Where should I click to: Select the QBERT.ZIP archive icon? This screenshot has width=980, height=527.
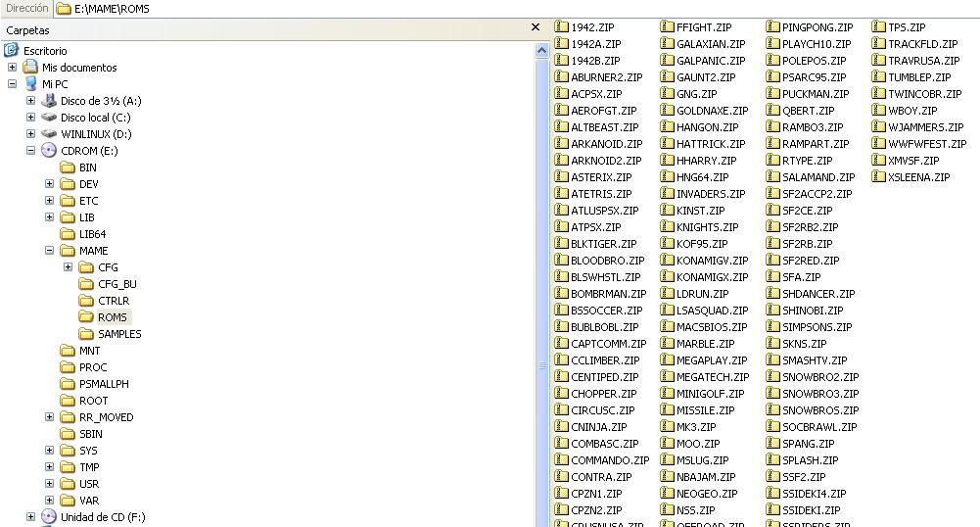[x=772, y=110]
